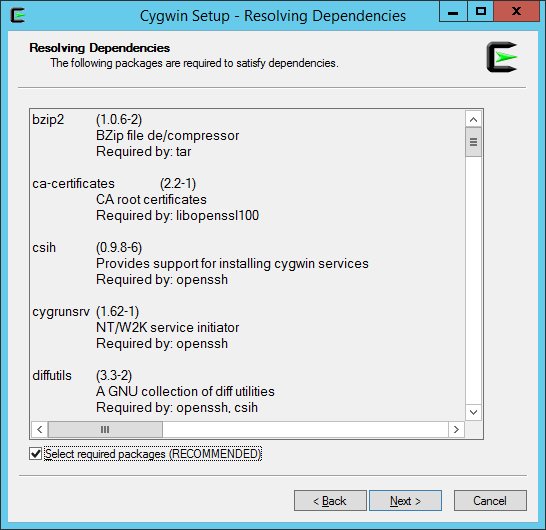
Task: Minimize the Cygwin Setup window
Action: [x=453, y=11]
